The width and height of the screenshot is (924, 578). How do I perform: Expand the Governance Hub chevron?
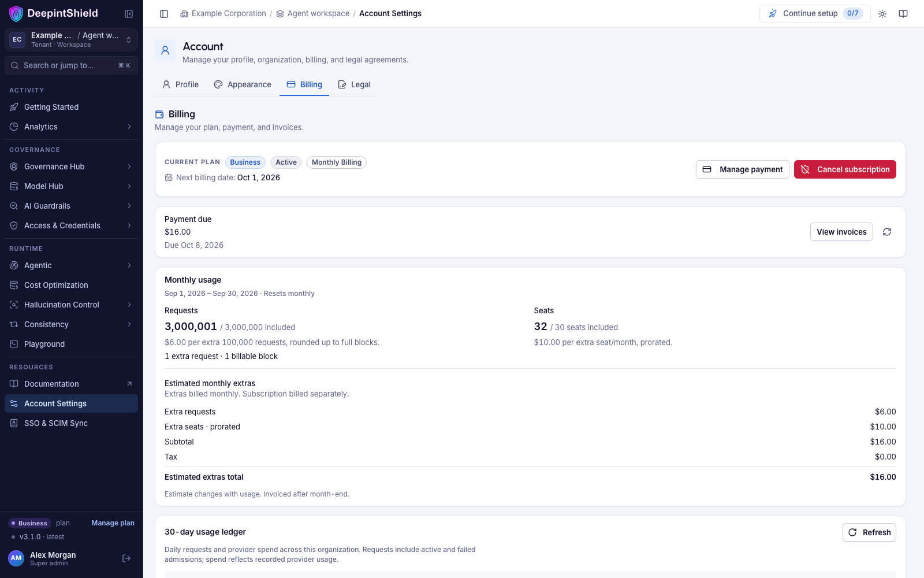[129, 166]
